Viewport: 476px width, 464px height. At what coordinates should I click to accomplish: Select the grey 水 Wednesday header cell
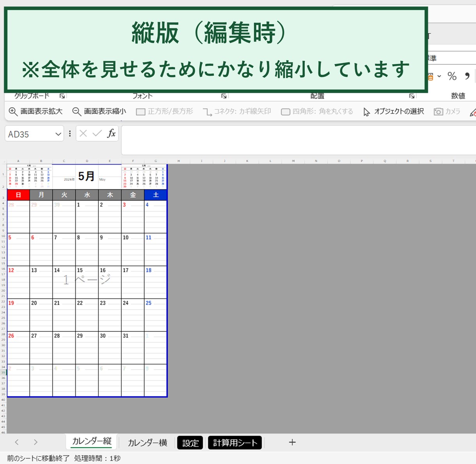[87, 195]
